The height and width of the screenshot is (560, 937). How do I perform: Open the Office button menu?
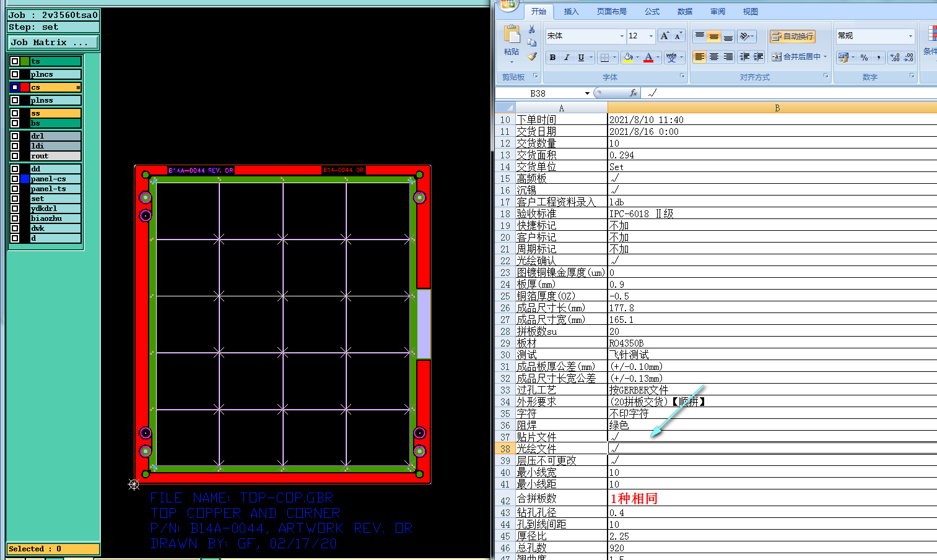pyautogui.click(x=508, y=5)
